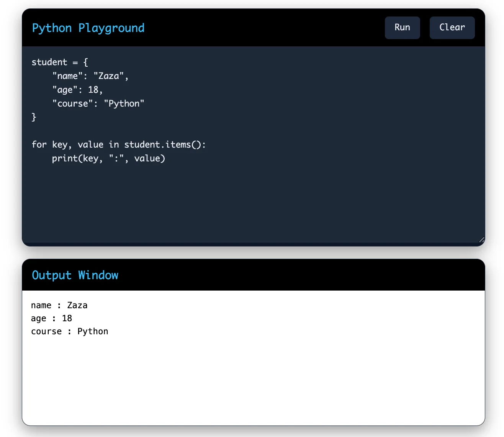
Task: Click output line 'age : 18'
Action: (x=51, y=318)
